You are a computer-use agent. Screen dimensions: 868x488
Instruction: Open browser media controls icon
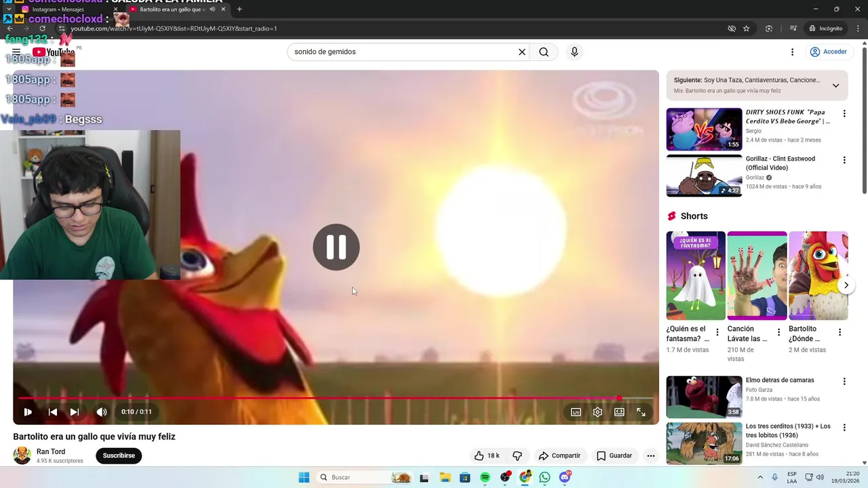(793, 28)
